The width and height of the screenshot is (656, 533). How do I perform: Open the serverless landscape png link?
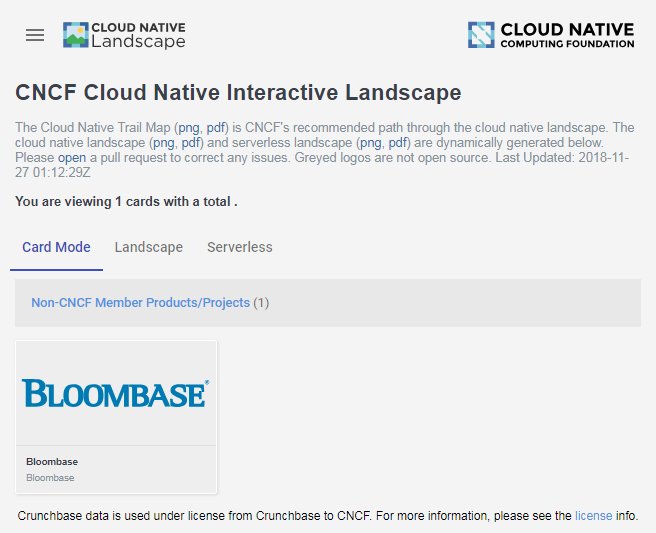371,143
